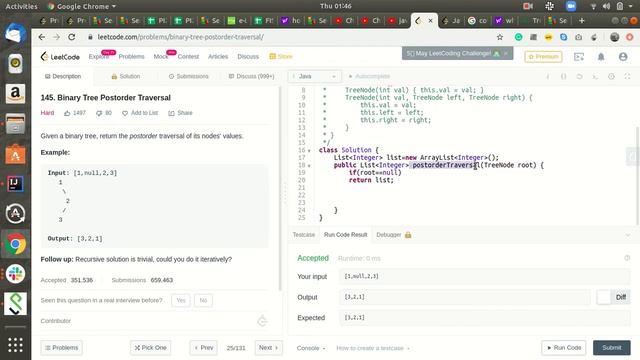Go back with browser back arrow
This screenshot has height=360, width=640.
42,37
